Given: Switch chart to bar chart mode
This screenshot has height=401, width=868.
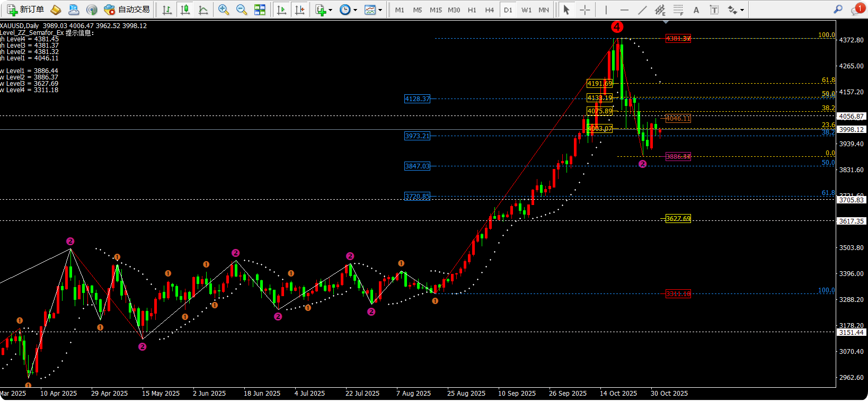Looking at the screenshot, I should tap(167, 10).
